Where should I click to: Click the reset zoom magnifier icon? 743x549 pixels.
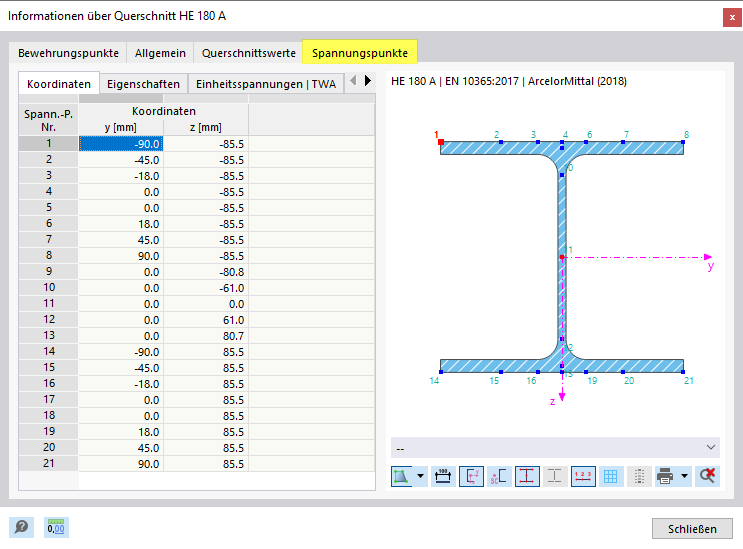click(707, 476)
